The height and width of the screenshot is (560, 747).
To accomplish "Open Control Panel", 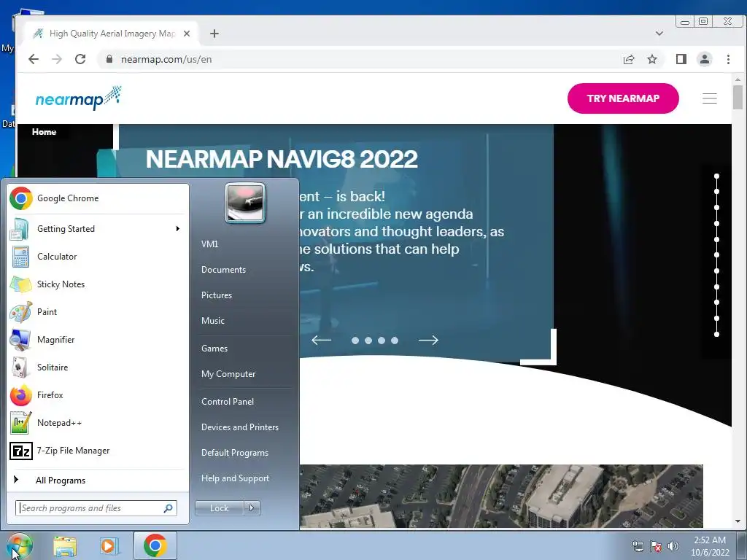I will [x=228, y=402].
